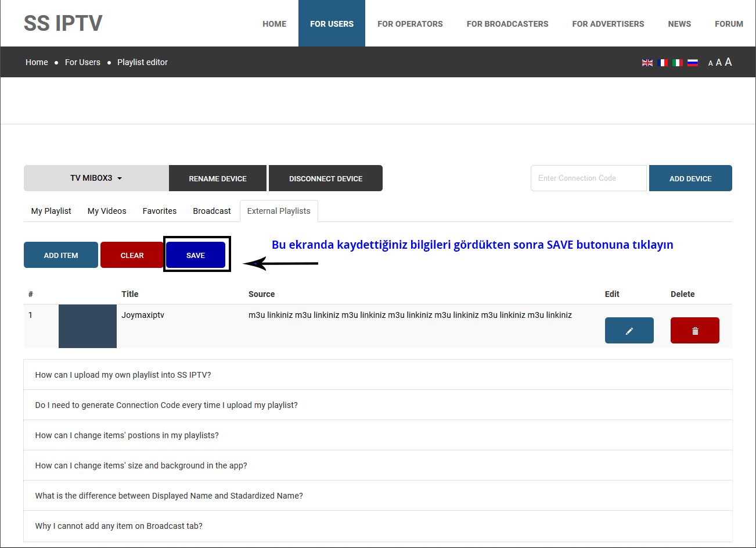Open the TV MIBOX3 device dropdown
The height and width of the screenshot is (548, 756).
click(96, 178)
